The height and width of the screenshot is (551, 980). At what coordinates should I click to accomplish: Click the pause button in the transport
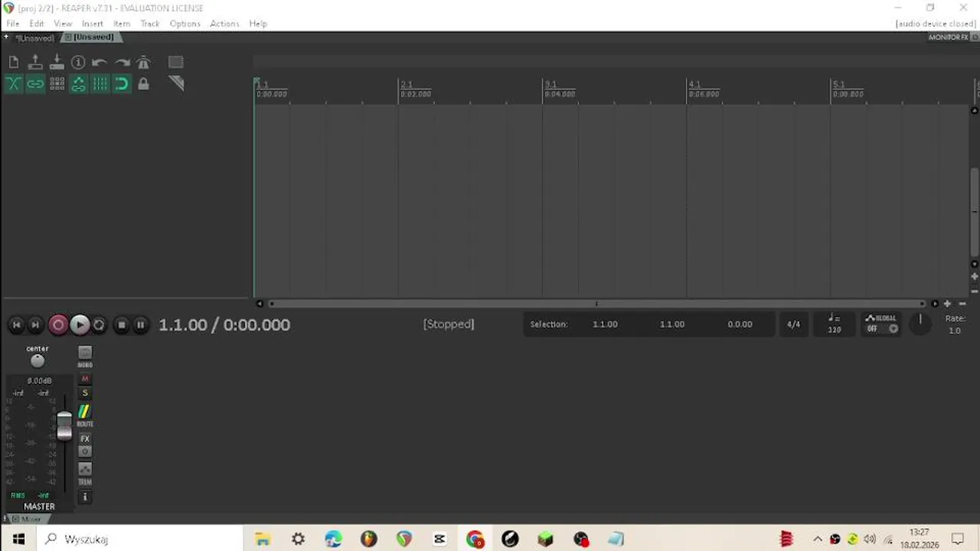point(140,325)
